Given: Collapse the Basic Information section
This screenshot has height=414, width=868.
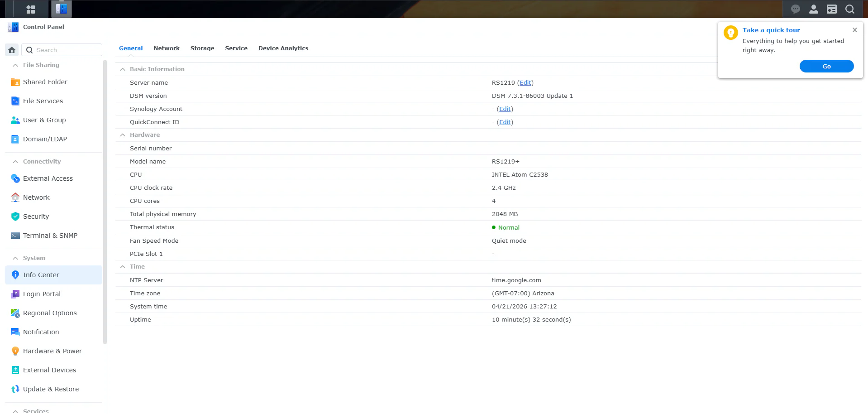Looking at the screenshot, I should pos(122,69).
